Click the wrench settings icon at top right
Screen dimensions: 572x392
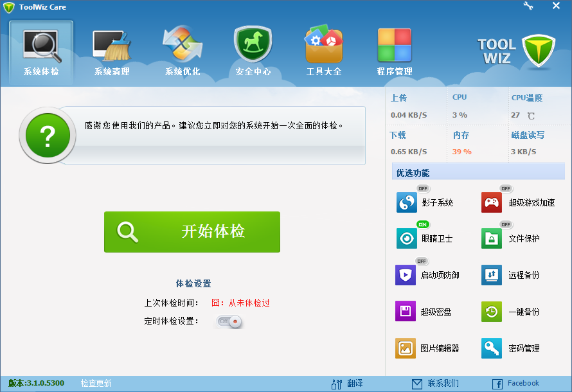point(528,6)
